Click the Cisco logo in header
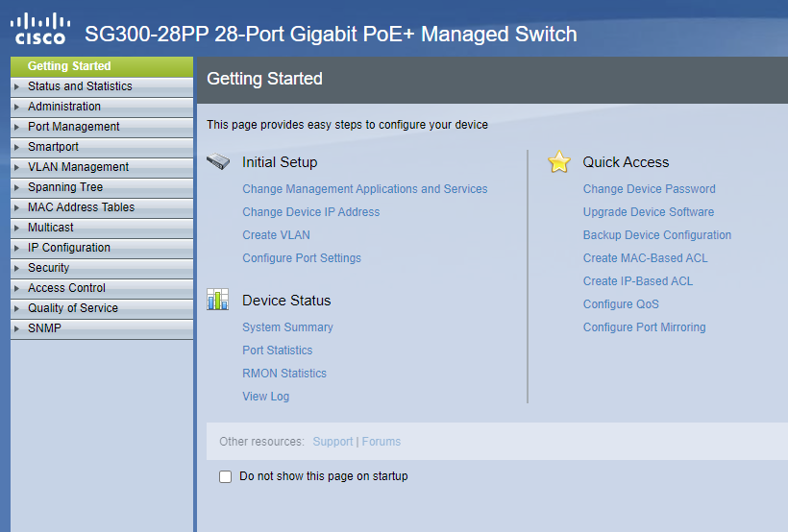 point(41,30)
